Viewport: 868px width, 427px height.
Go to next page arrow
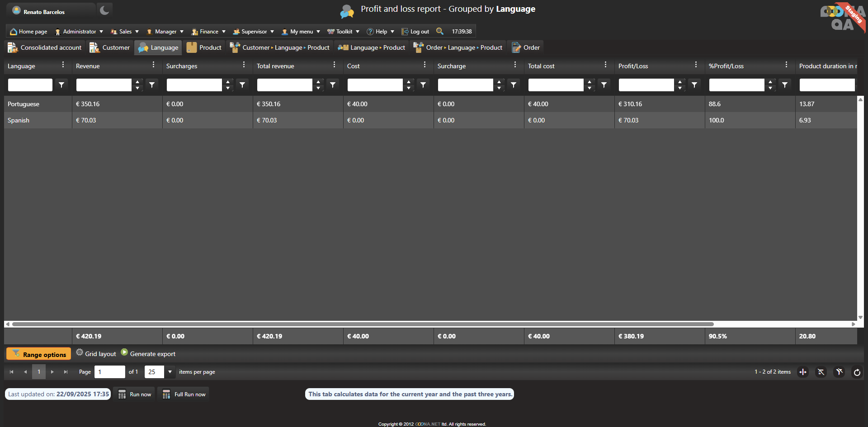pyautogui.click(x=52, y=372)
